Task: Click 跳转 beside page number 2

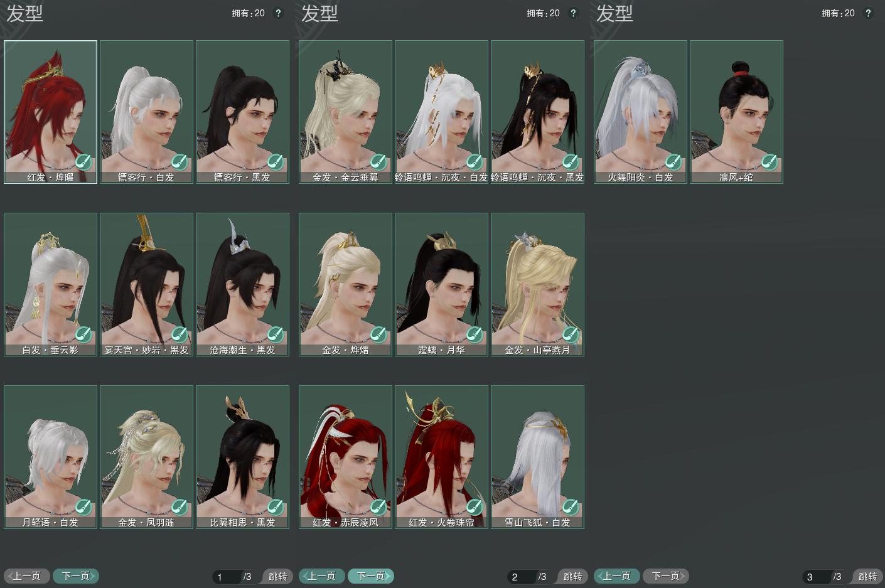Action: 572,577
